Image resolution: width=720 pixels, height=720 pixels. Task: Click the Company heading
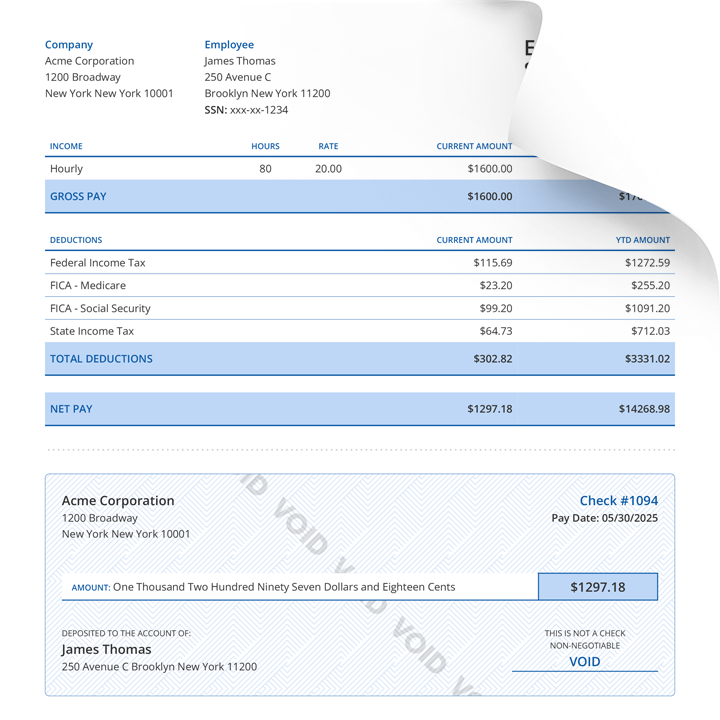(69, 45)
